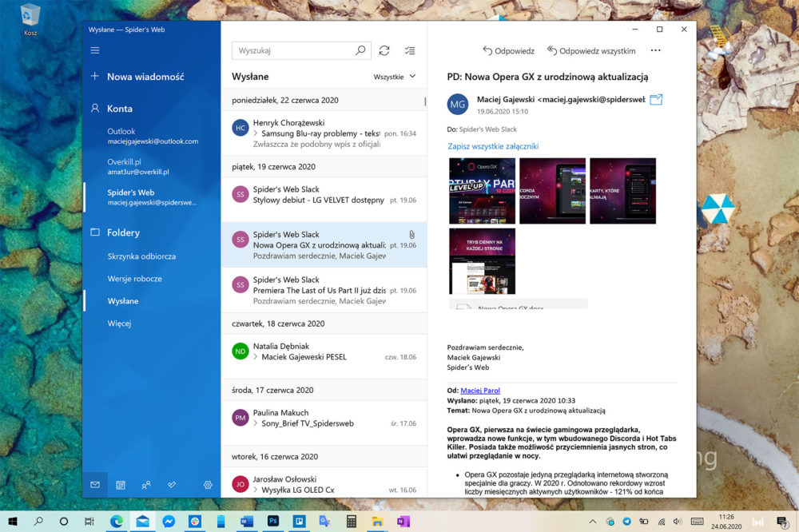The image size is (799, 532).
Task: Expand Natalia Dębniak conversation chevron
Action: pos(256,357)
